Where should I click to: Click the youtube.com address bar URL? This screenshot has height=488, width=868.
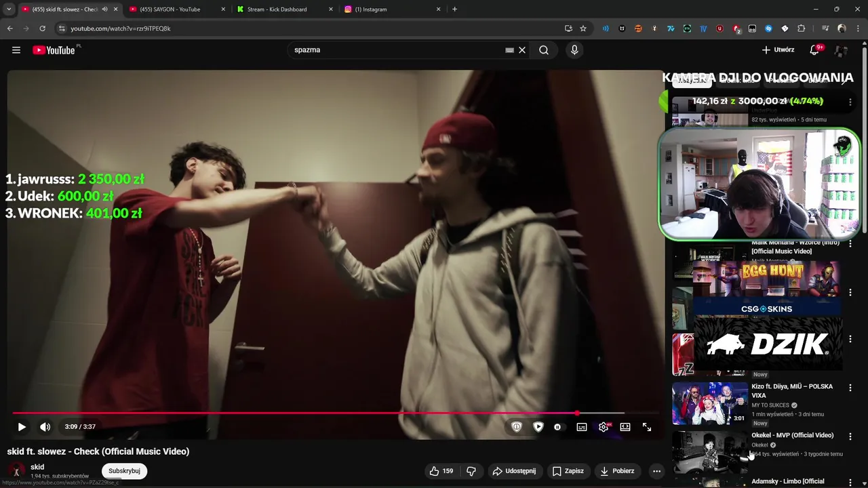tap(121, 28)
